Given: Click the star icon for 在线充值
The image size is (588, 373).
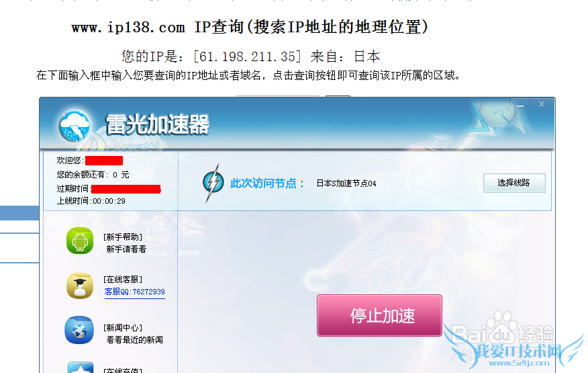Looking at the screenshot, I should pyautogui.click(x=81, y=368).
